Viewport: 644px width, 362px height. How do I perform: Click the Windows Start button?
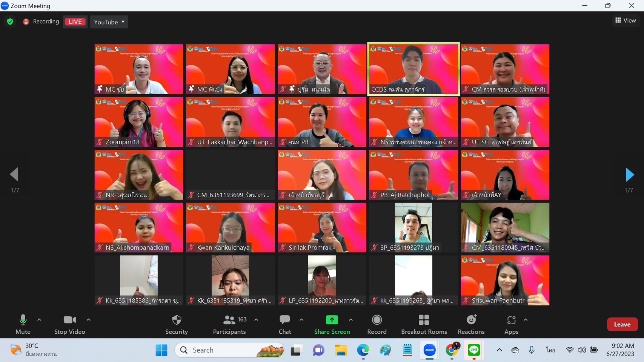(161, 350)
